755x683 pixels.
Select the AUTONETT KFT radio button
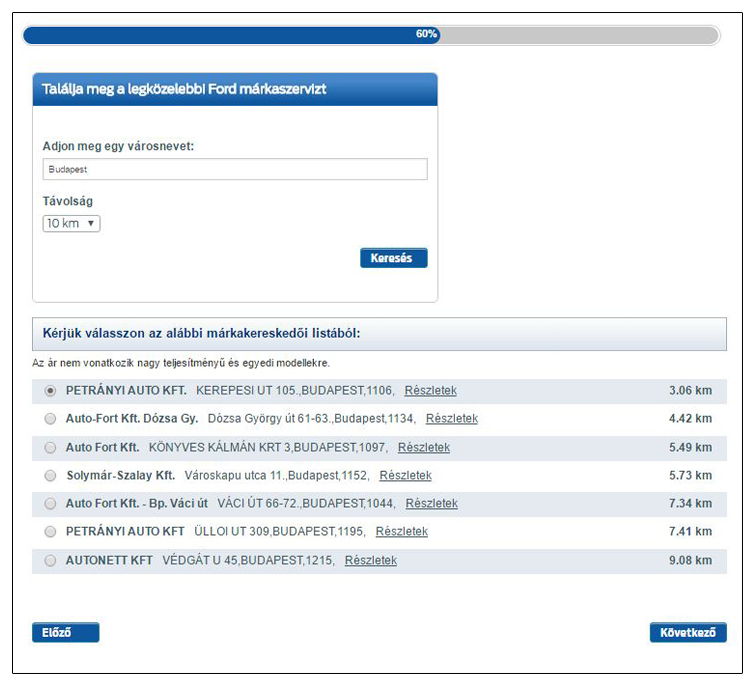click(50, 560)
